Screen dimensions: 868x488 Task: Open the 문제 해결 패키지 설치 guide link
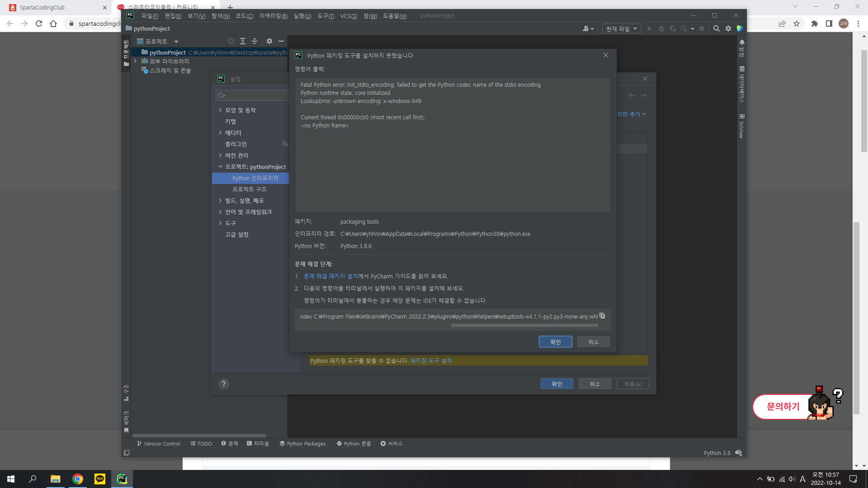click(x=330, y=276)
